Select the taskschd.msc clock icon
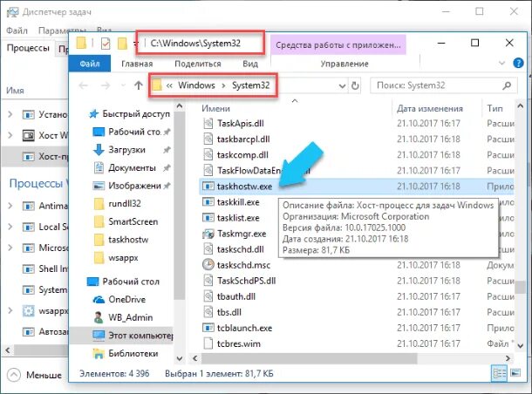This screenshot has width=532, height=394. (x=208, y=265)
